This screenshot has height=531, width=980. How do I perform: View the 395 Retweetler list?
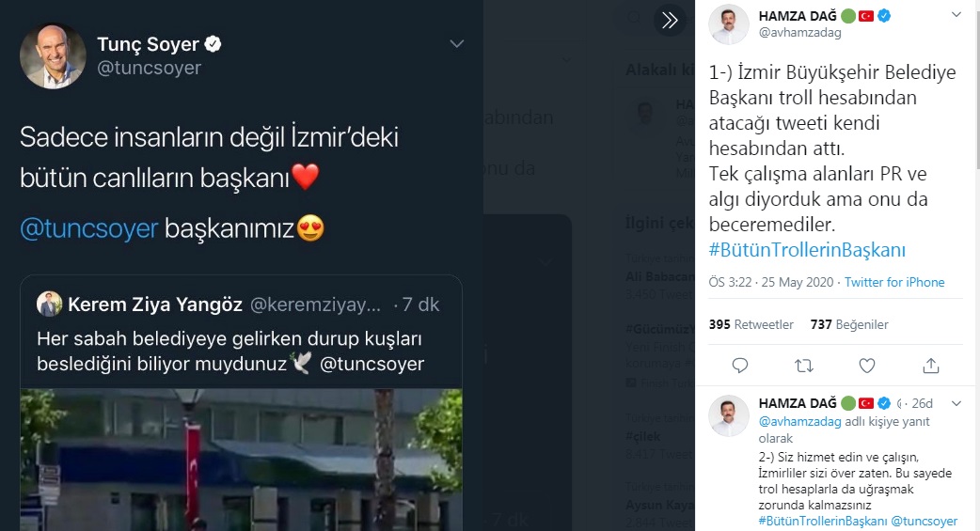pos(751,324)
